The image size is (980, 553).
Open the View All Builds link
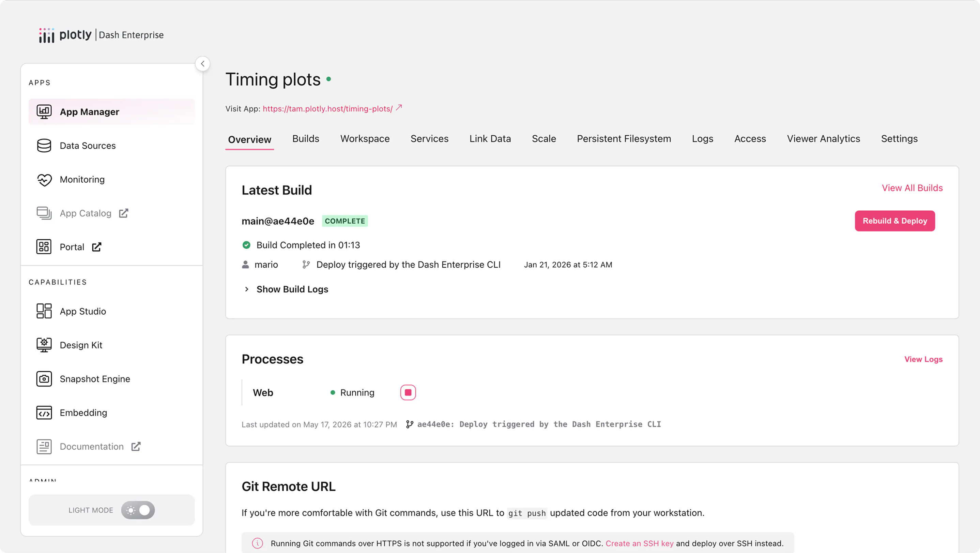[912, 188]
